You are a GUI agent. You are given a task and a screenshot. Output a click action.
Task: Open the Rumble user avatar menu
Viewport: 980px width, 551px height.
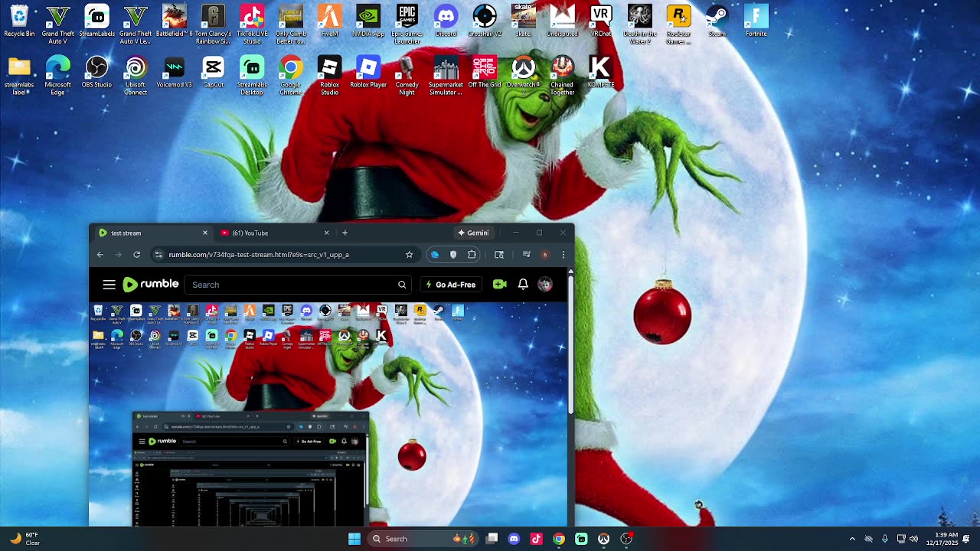coord(545,285)
